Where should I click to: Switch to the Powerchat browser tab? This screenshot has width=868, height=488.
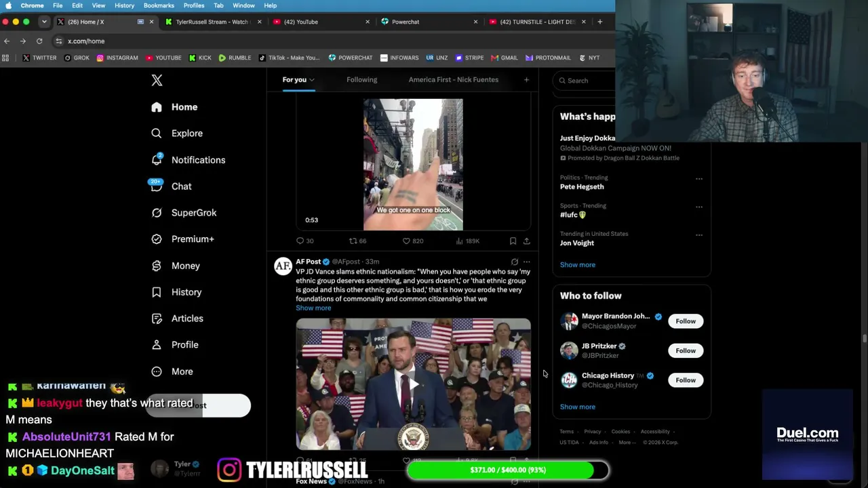[x=429, y=22]
